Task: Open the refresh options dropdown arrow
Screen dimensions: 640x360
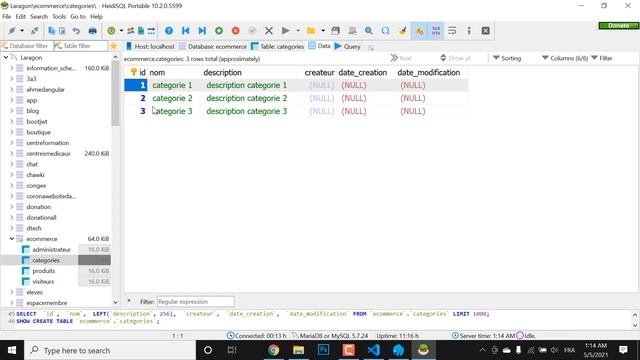Action: (x=121, y=31)
